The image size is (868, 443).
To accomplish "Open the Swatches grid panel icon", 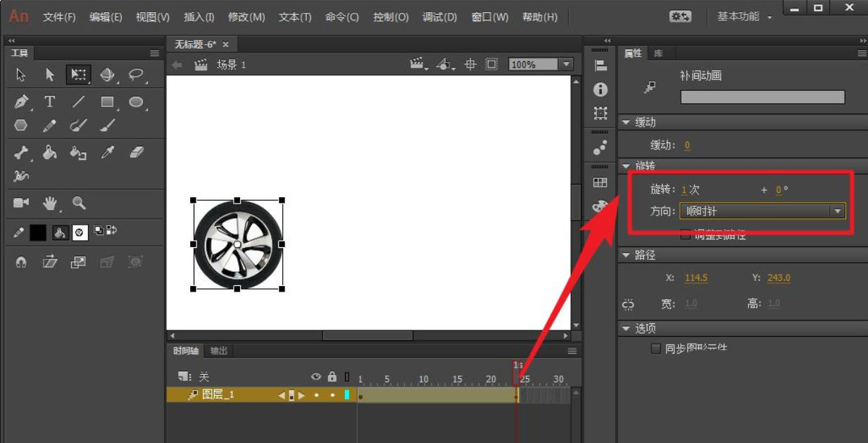I will [x=600, y=182].
